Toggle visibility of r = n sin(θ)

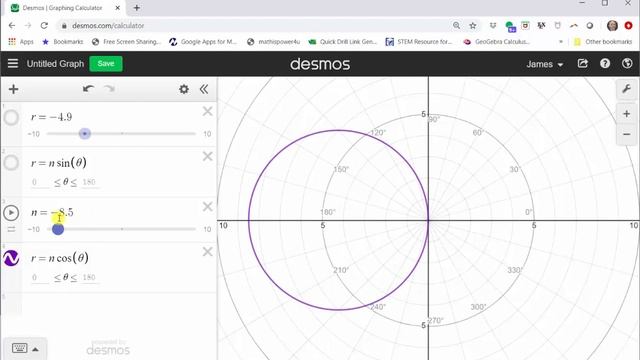pyautogui.click(x=11, y=162)
